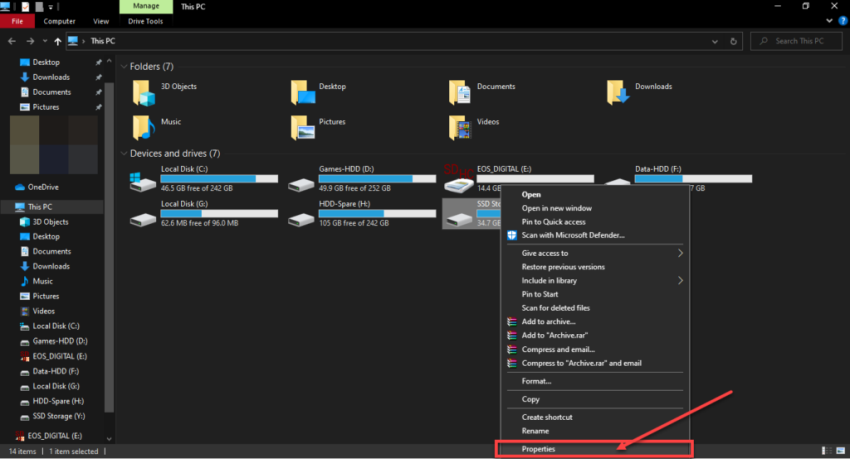Open the Music folder in Folders section
The image size is (850, 459).
144,128
